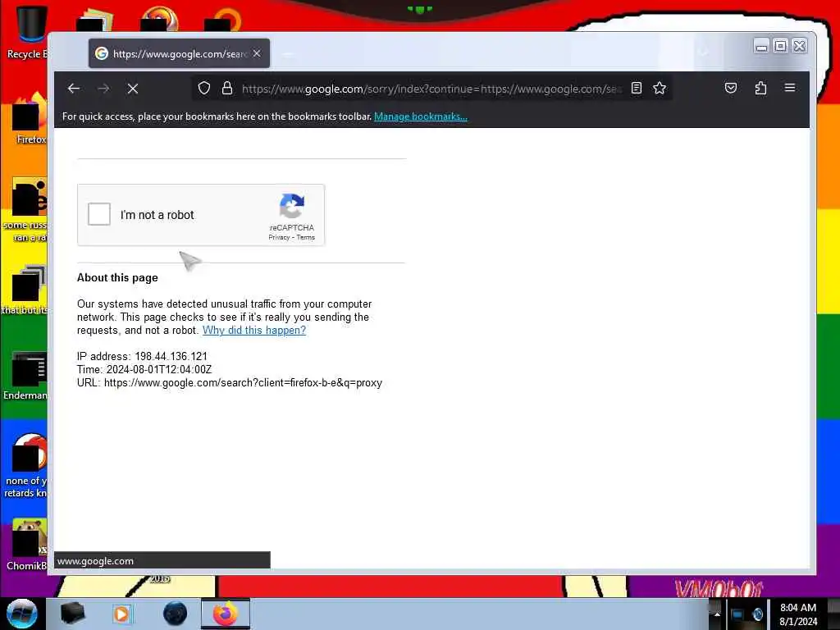Click the URL firefox-b-e&q=proxy text
840x630 pixels.
coord(230,383)
